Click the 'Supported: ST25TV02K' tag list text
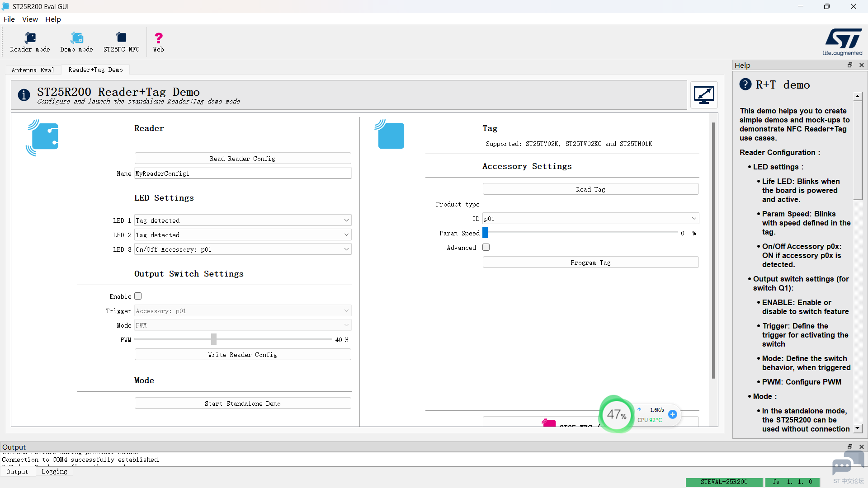This screenshot has width=868, height=488. tap(569, 144)
